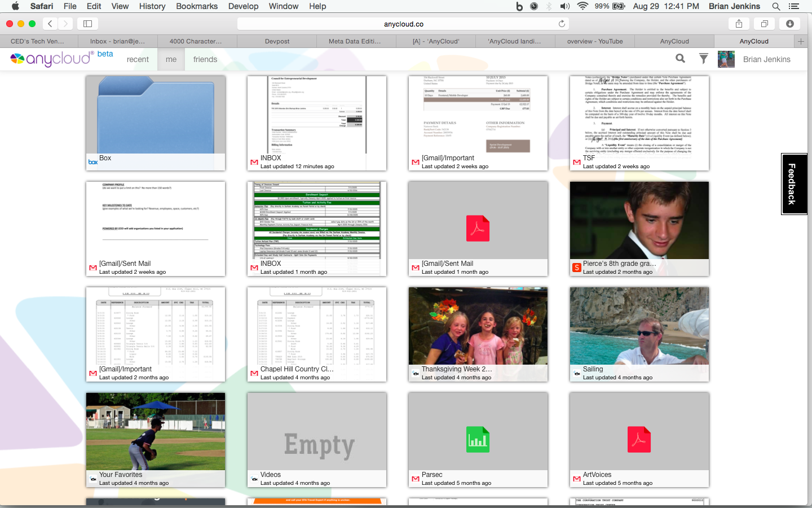Click the AnyCloud logo

click(x=52, y=59)
